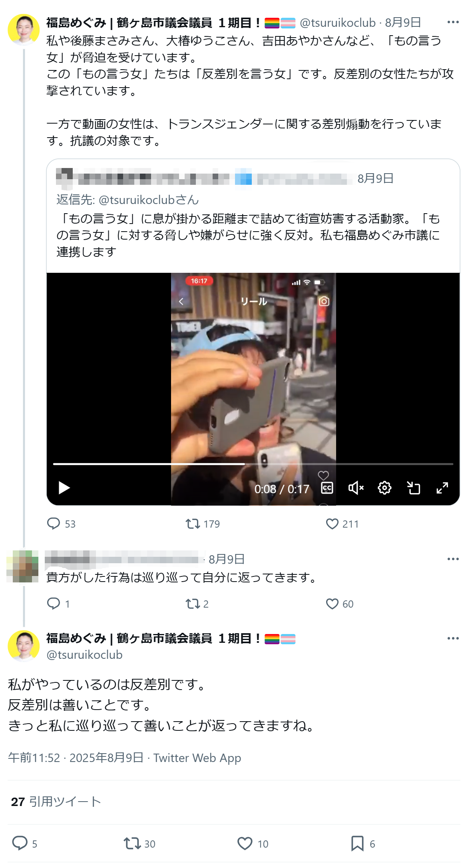
Task: Like the reply with 60 likes
Action: [332, 604]
